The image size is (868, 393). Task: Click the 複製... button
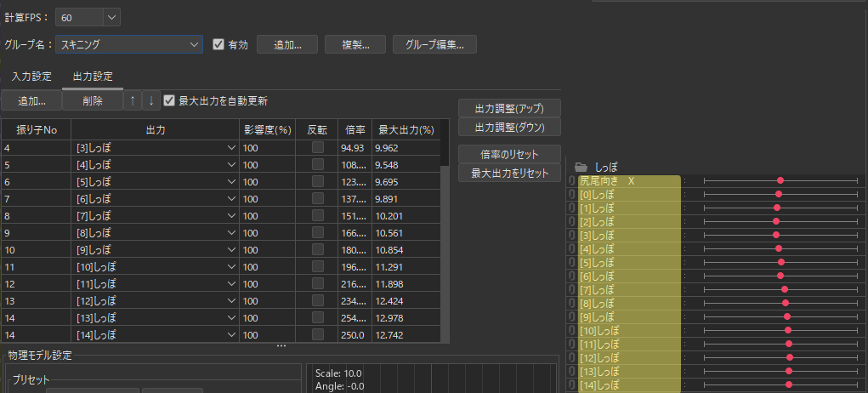(x=355, y=45)
